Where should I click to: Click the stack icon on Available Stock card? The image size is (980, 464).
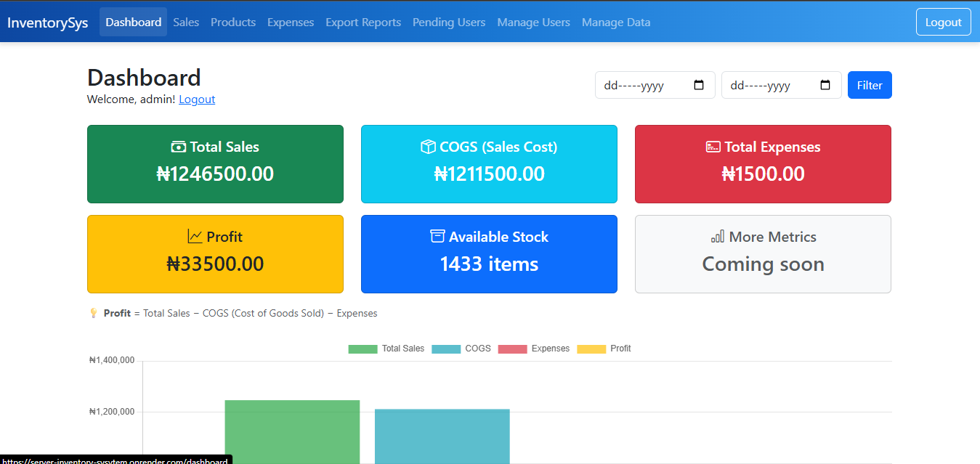(x=436, y=236)
